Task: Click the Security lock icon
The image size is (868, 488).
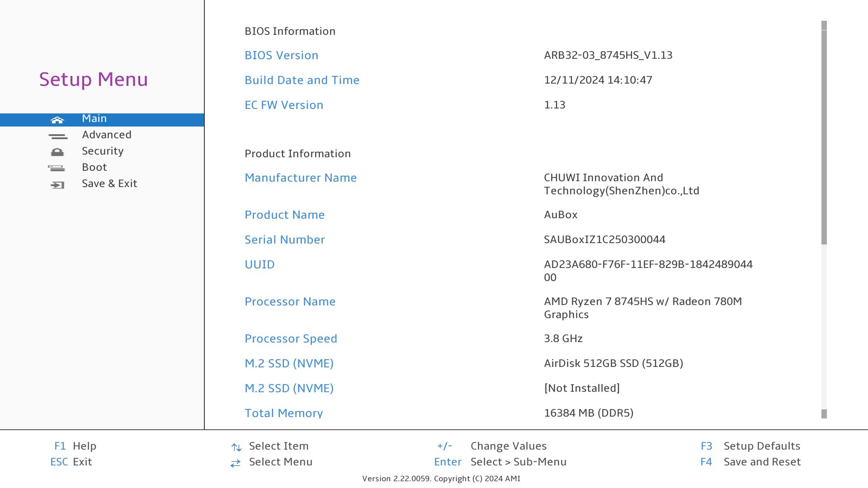Action: point(57,152)
